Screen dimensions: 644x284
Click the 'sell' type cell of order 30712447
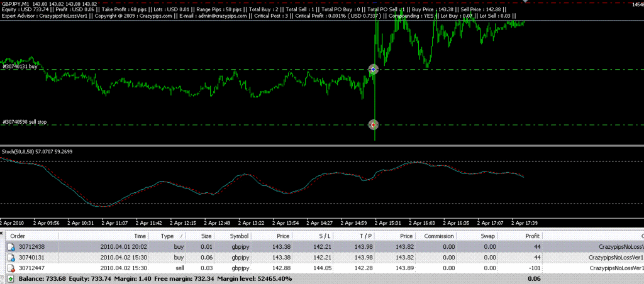tap(178, 268)
